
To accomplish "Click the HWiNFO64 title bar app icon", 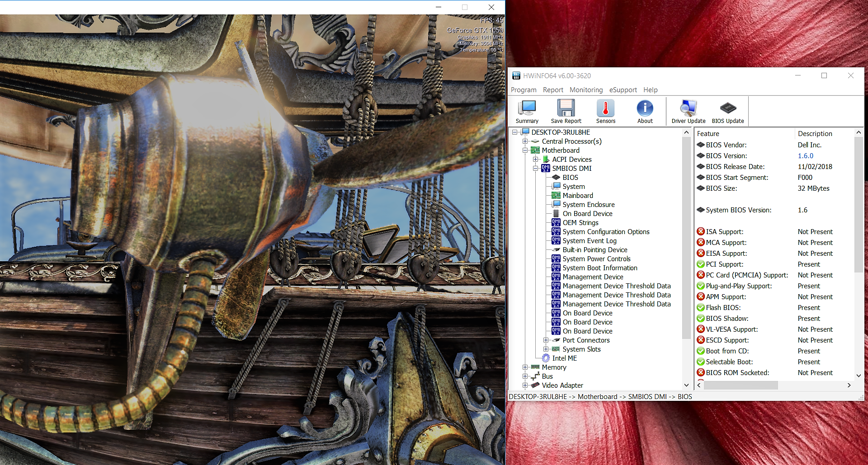I will 516,75.
